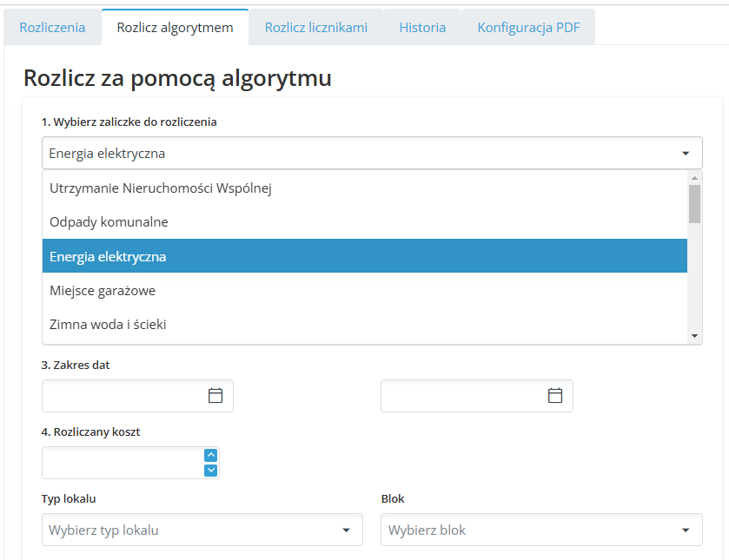This screenshot has width=729, height=560.
Task: Open the Rozlicz licznikami tab
Action: click(316, 28)
